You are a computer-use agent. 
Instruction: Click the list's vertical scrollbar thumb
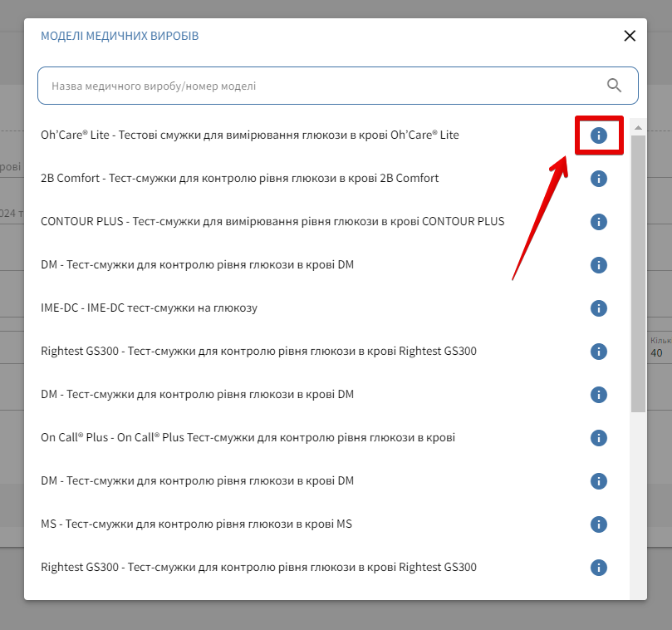[638, 274]
